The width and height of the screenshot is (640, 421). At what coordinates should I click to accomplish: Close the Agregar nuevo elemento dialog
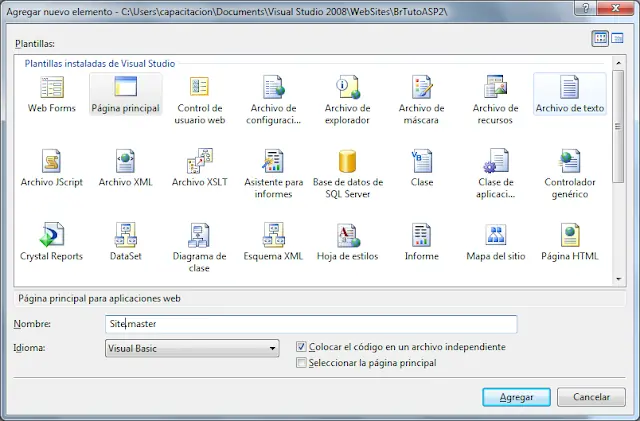pos(616,8)
